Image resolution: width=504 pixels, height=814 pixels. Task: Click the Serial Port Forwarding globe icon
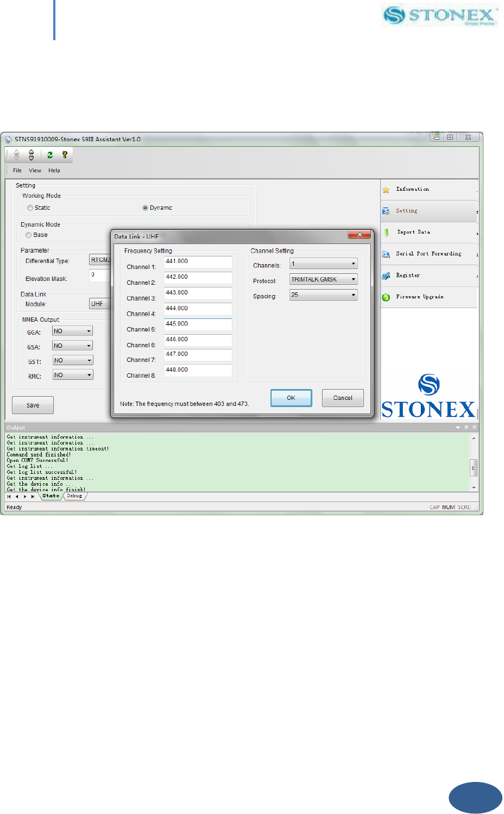[x=386, y=254]
